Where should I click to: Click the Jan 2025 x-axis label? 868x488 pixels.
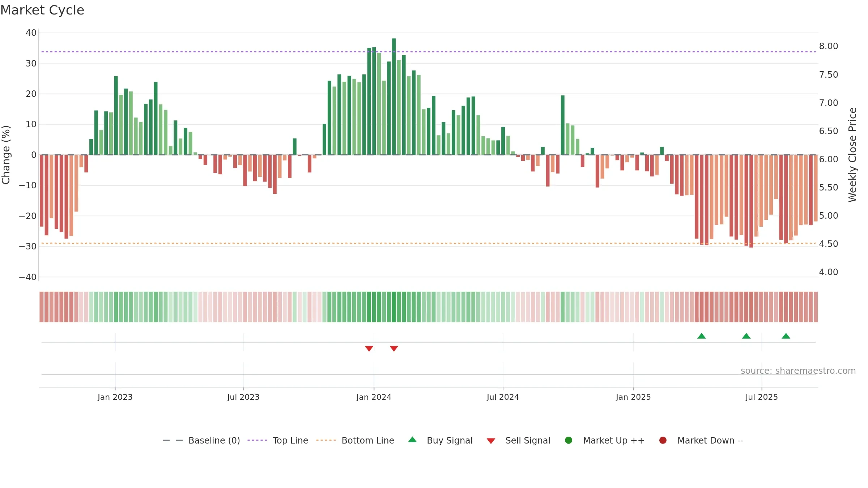[633, 397]
